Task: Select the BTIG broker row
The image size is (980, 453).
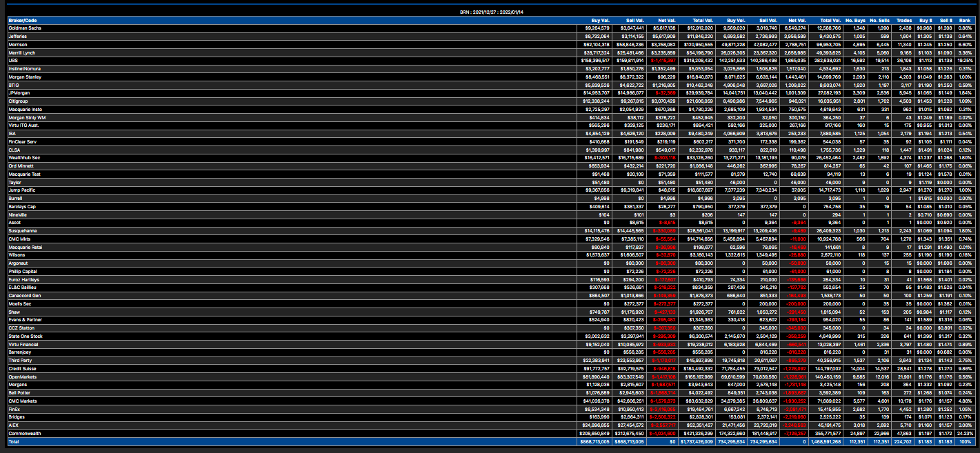Action: coord(490,85)
